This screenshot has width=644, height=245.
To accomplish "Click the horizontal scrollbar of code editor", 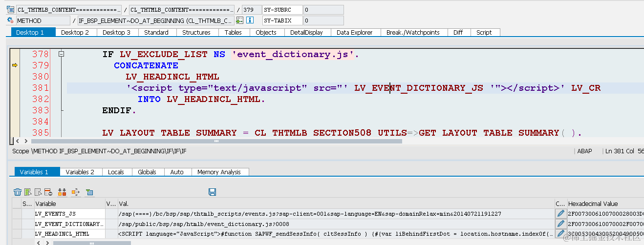I will pos(215,141).
